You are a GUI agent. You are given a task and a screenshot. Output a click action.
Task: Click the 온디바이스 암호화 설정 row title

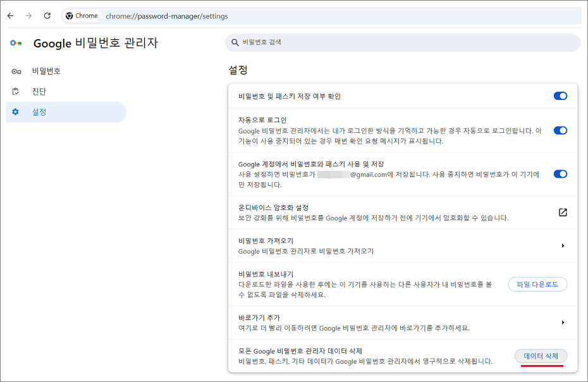pyautogui.click(x=273, y=207)
